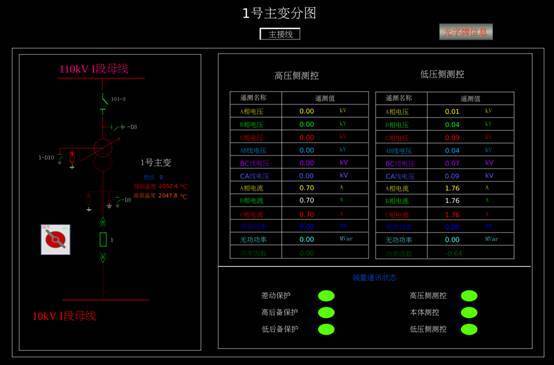This screenshot has height=365, width=554.
Task: Click the 本体测控 green status lamp
Action: click(469, 312)
